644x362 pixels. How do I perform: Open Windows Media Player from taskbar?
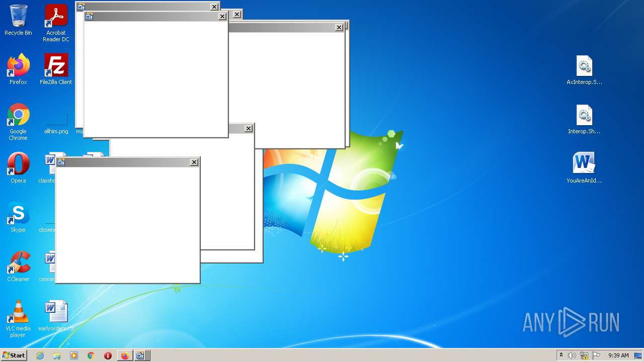point(74,355)
